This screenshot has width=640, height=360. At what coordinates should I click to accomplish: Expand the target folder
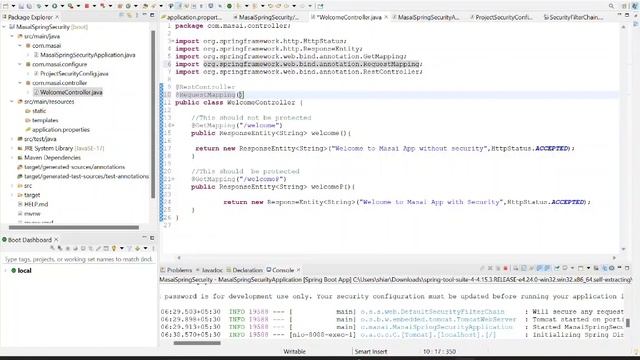[12, 195]
